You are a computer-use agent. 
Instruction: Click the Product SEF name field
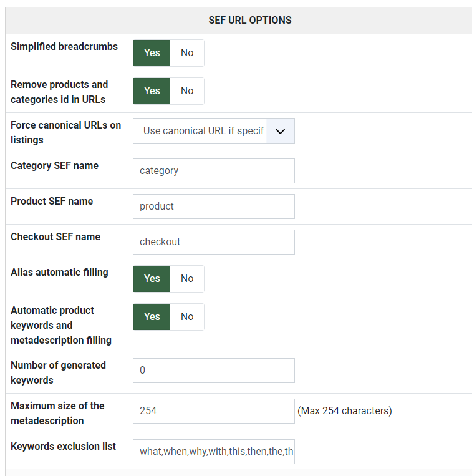click(x=213, y=206)
